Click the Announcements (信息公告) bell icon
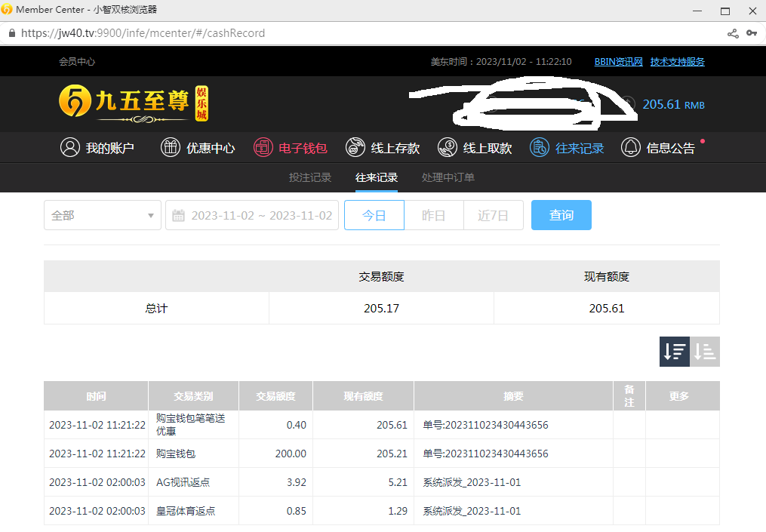Screen dimensions: 766x532 [x=631, y=148]
